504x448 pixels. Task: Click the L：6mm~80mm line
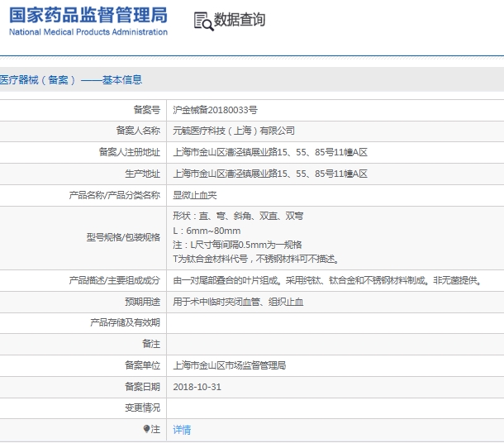(207, 231)
